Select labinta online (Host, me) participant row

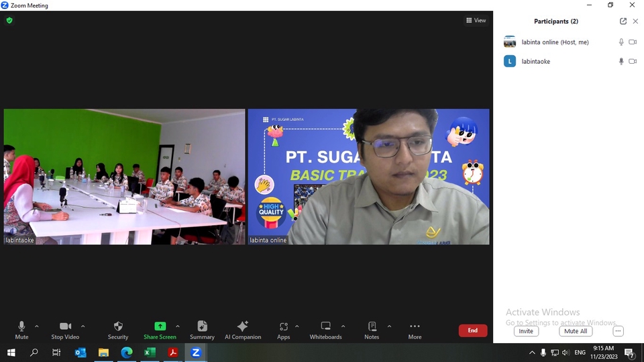point(568,42)
